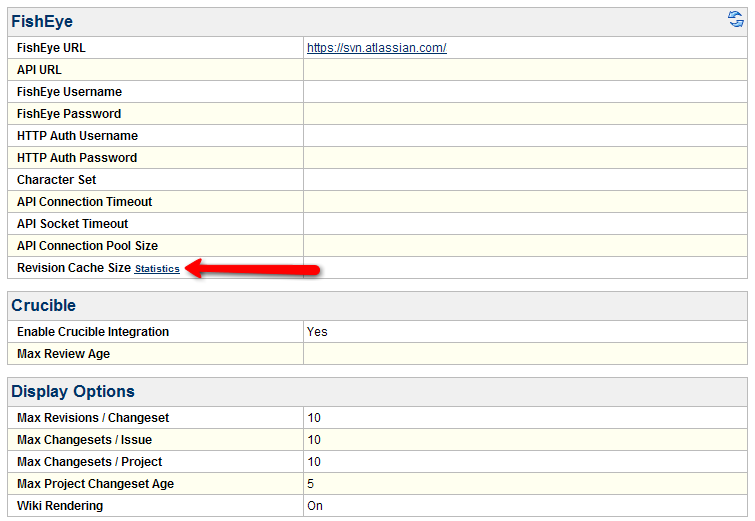This screenshot has width=755, height=521.
Task: Select the Max Changesets / Project label
Action: (90, 462)
